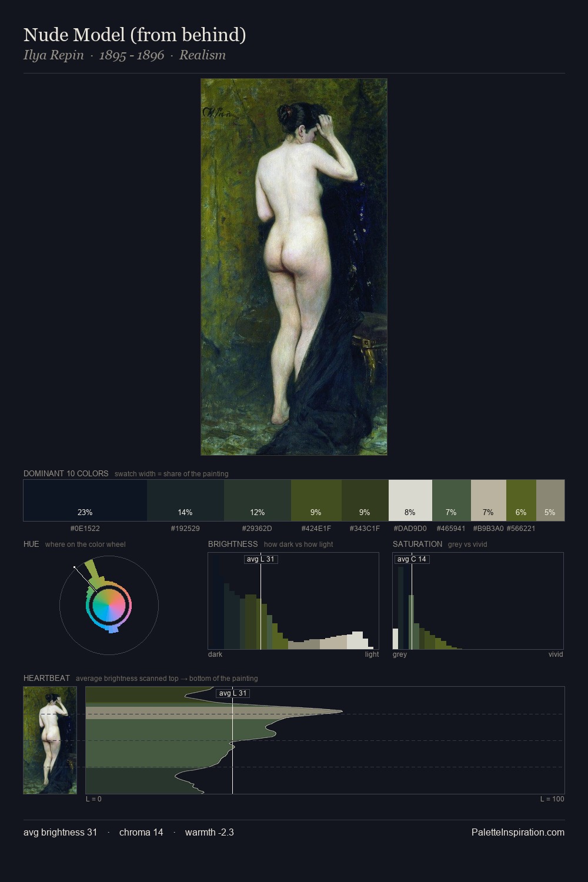Click the hex code #465941
This screenshot has width=588, height=882.
click(x=451, y=529)
